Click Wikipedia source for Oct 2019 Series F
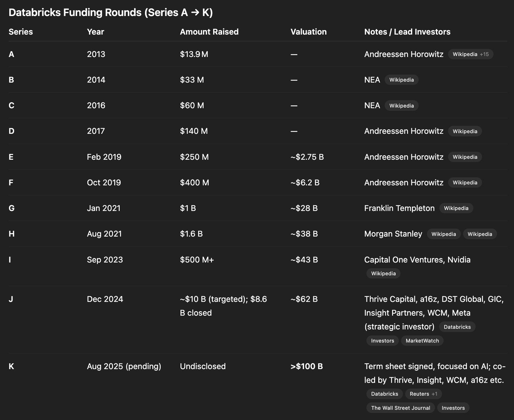This screenshot has width=514, height=420. [465, 182]
